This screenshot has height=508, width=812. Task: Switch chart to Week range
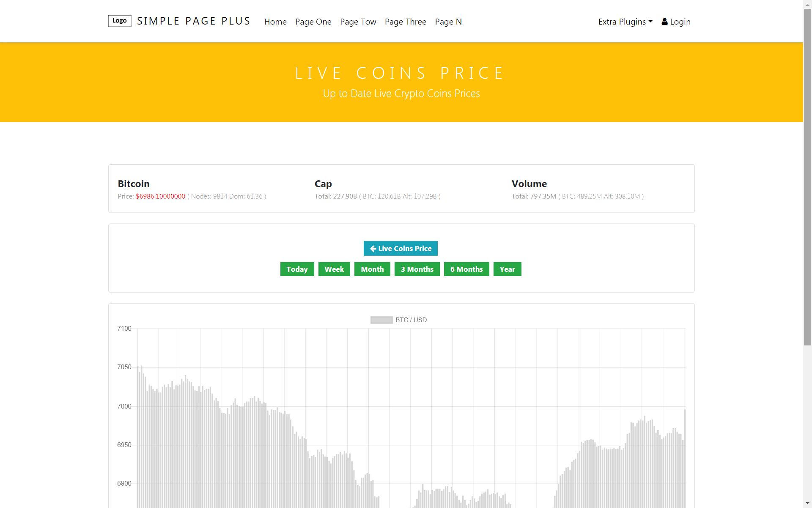pos(334,269)
